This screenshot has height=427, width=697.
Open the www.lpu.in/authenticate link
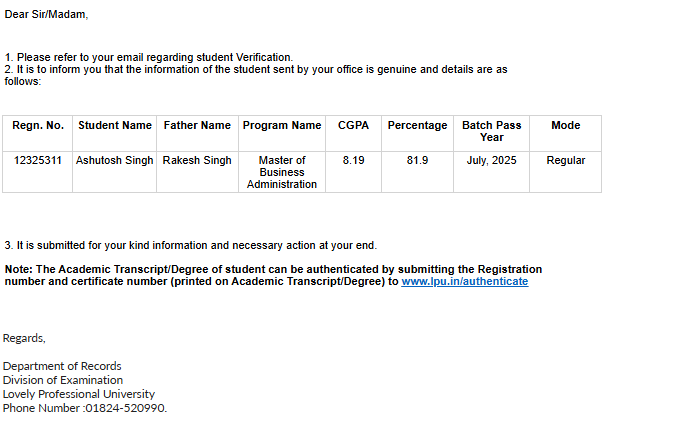coord(464,282)
